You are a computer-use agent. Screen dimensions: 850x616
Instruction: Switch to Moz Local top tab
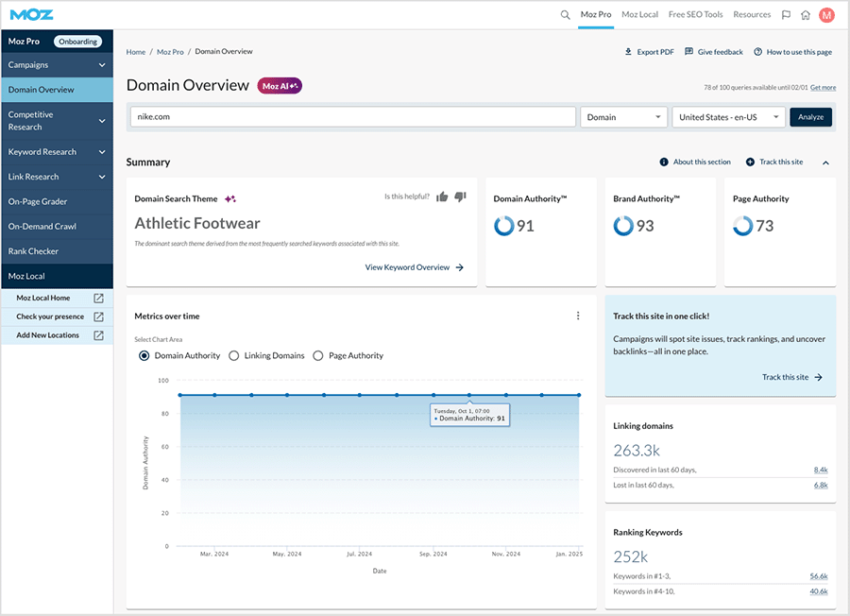click(x=639, y=14)
